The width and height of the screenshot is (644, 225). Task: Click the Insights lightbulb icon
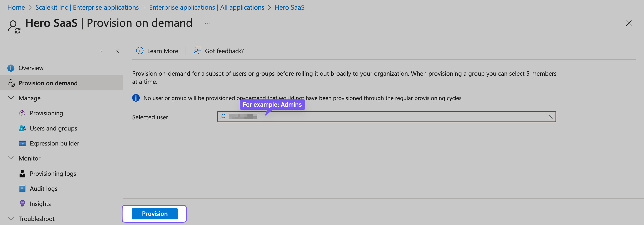[x=22, y=204]
